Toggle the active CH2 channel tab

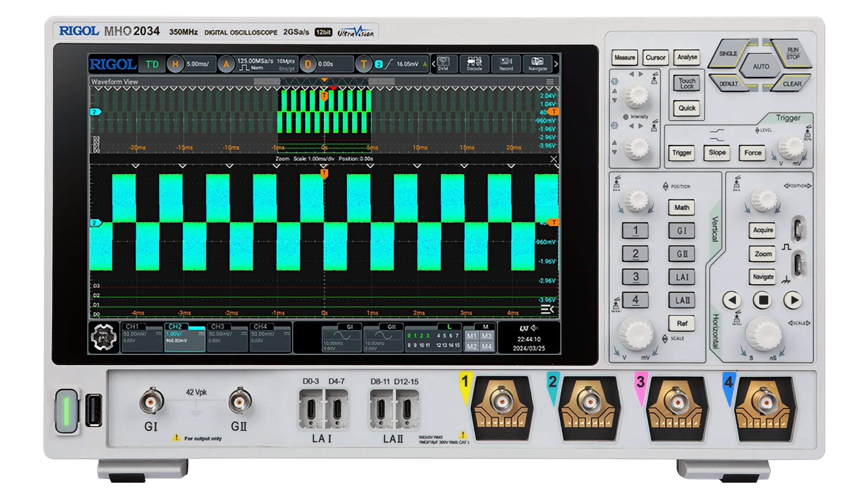pyautogui.click(x=184, y=337)
